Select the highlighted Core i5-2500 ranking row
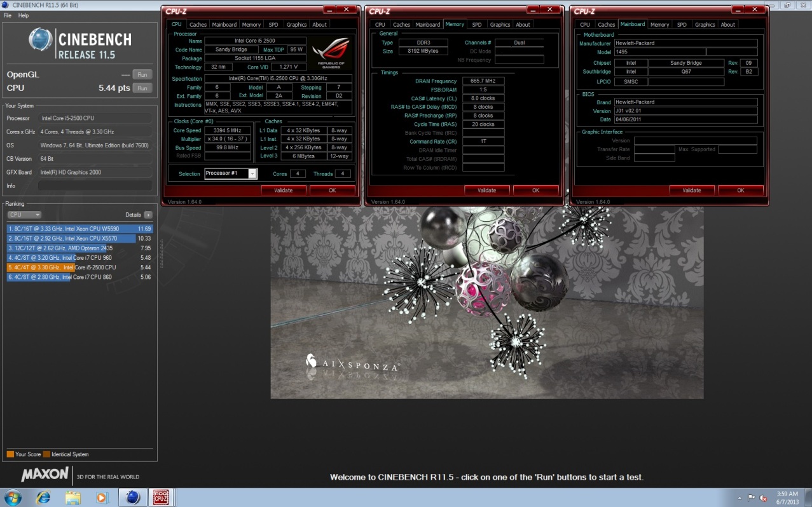This screenshot has height=507, width=812. point(80,267)
